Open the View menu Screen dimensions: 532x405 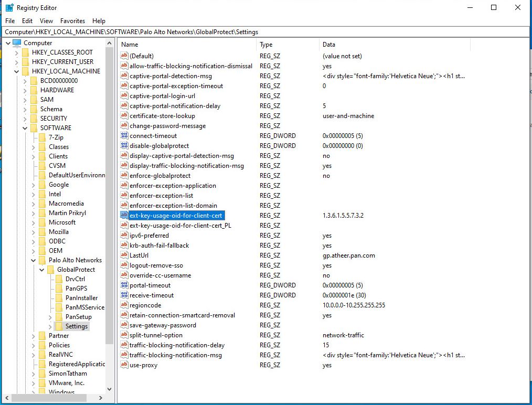tap(46, 21)
